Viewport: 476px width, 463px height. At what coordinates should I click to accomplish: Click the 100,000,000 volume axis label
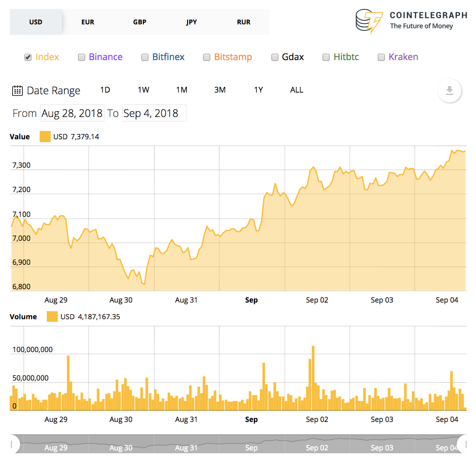point(32,349)
